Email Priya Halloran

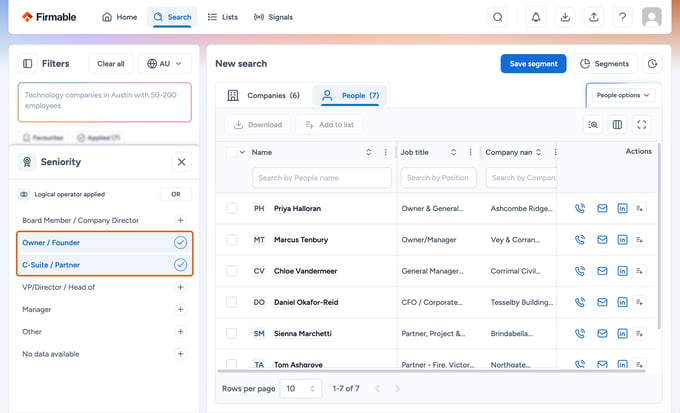(x=602, y=208)
